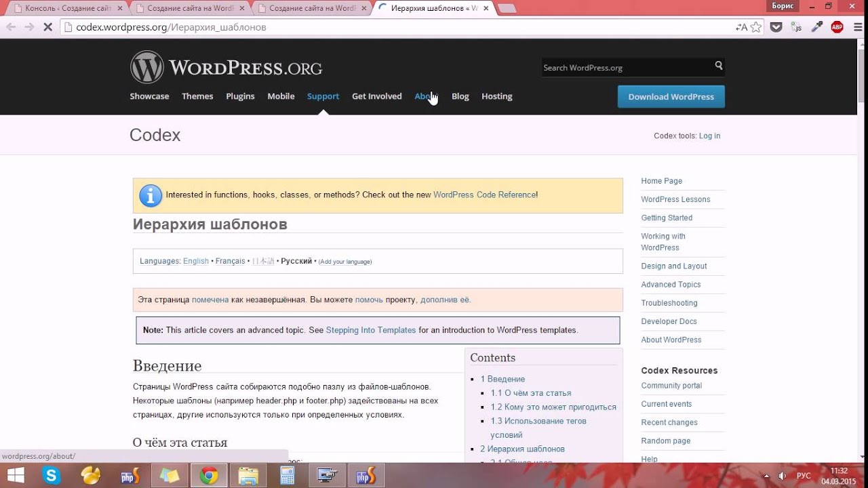Click the Download WordPress button
The height and width of the screenshot is (488, 868).
coord(671,96)
